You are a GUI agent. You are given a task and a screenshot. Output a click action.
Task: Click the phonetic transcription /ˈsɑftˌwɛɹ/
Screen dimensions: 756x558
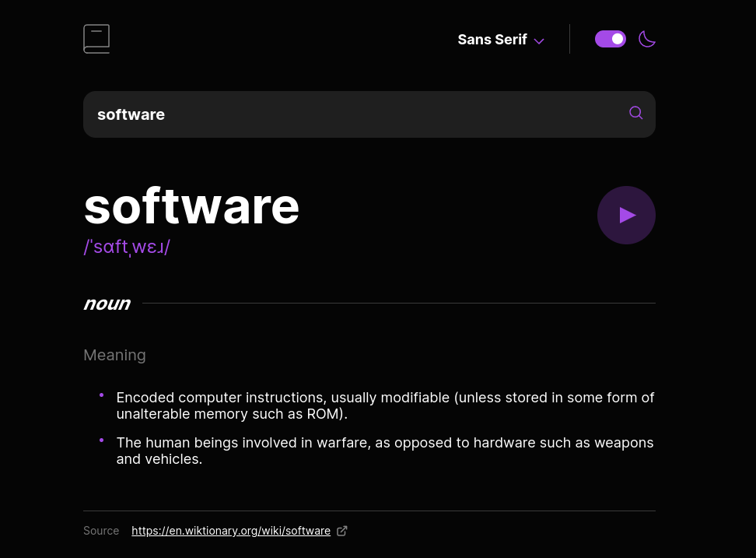click(x=127, y=247)
